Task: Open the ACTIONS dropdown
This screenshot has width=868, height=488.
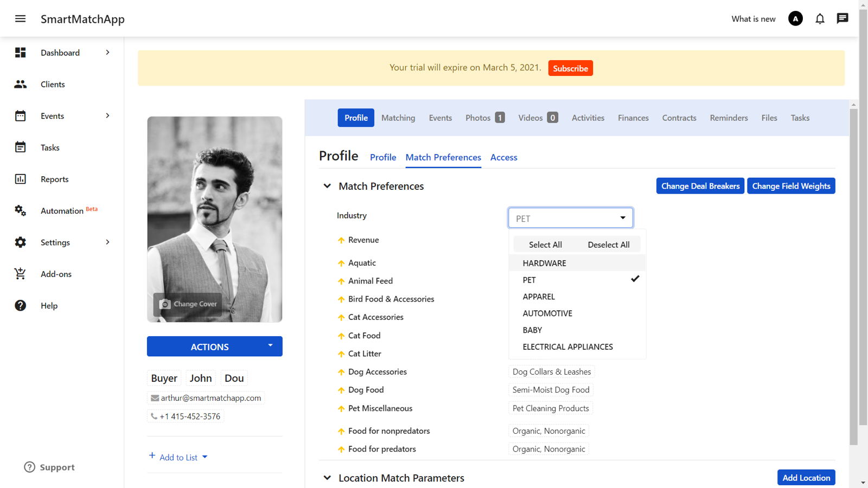Action: pyautogui.click(x=214, y=346)
